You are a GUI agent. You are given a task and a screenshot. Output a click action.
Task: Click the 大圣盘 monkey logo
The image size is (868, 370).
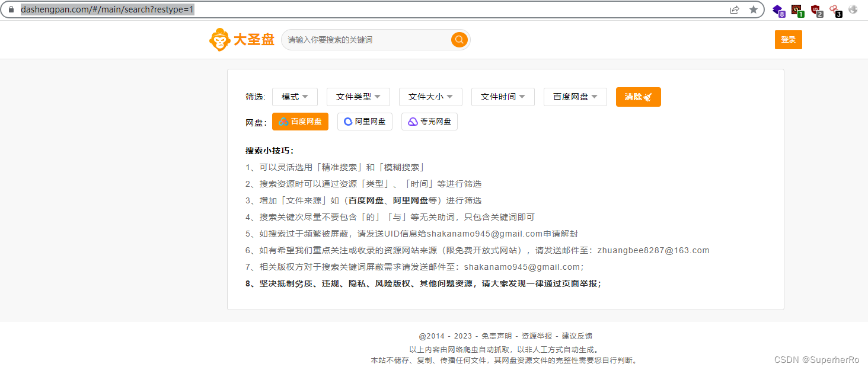pyautogui.click(x=220, y=40)
